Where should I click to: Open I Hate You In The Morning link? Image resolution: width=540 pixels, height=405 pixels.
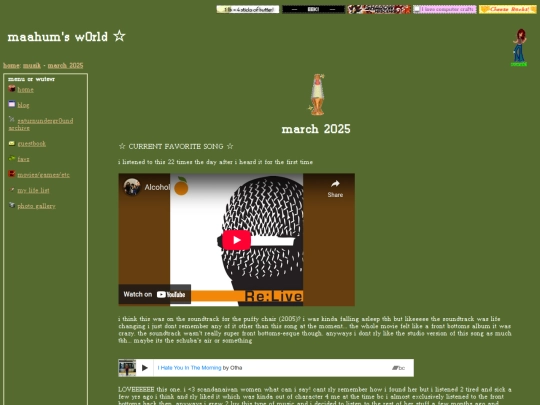coord(189,368)
